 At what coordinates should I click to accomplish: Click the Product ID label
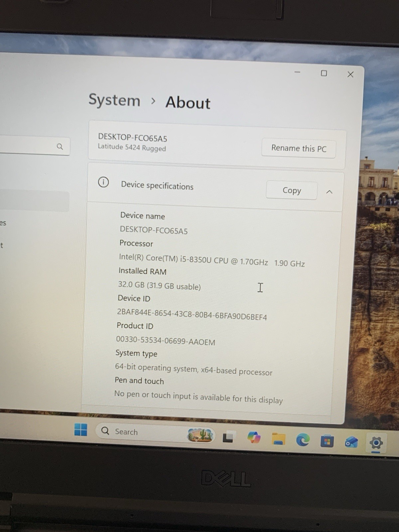click(135, 326)
